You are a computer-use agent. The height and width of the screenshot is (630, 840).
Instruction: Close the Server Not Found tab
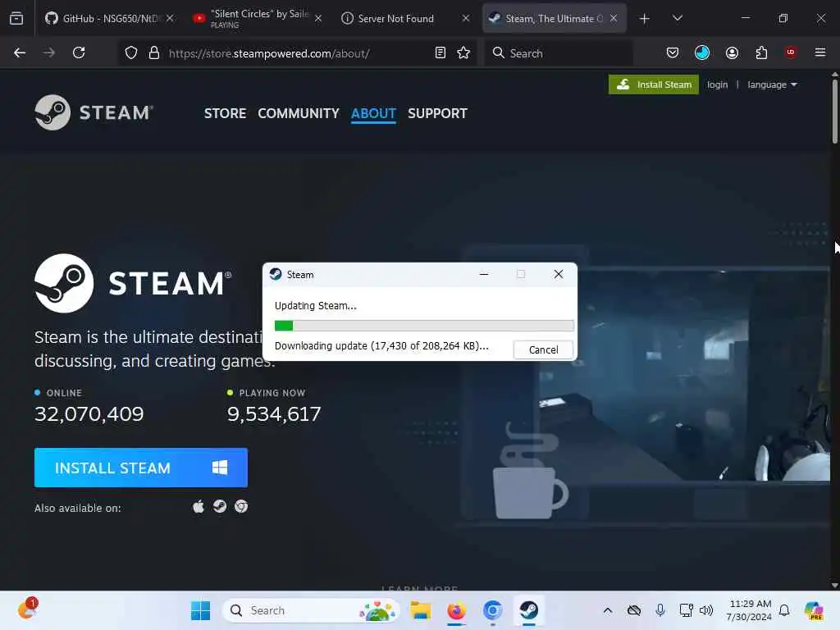tap(466, 18)
